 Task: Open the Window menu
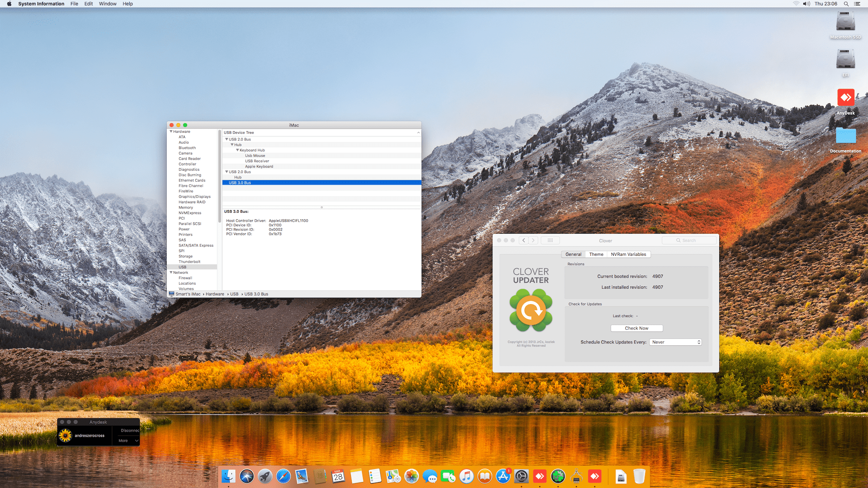pos(108,4)
